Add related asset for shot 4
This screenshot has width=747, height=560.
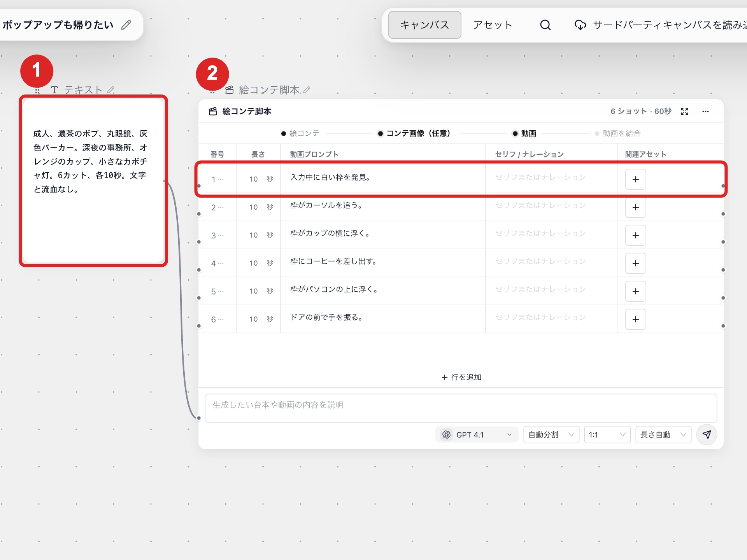pyautogui.click(x=635, y=263)
